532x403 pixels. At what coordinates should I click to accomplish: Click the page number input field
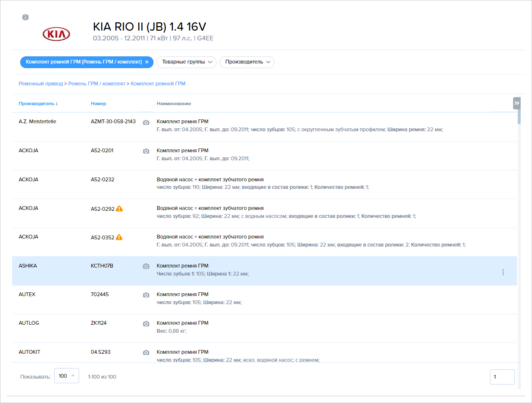coord(502,377)
